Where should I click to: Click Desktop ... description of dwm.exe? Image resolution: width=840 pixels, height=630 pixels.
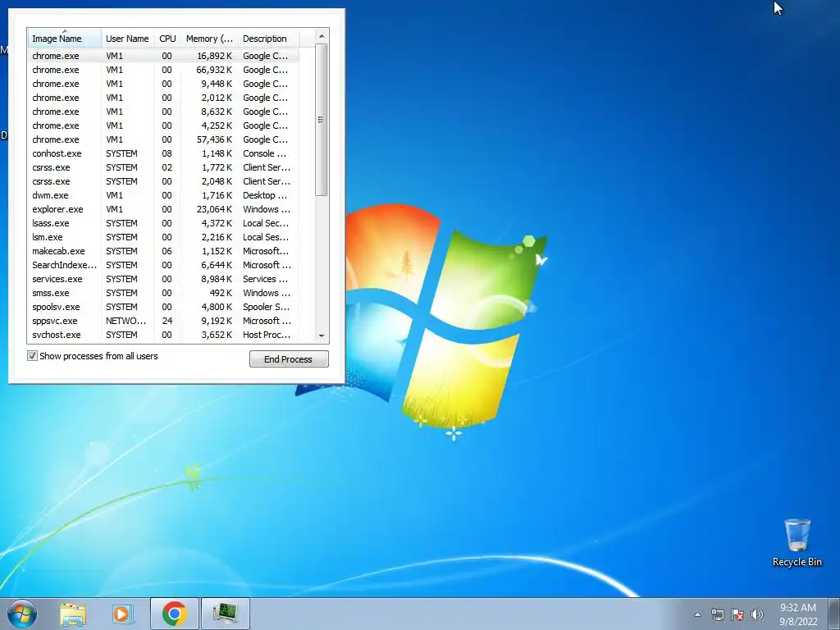pyautogui.click(x=265, y=195)
